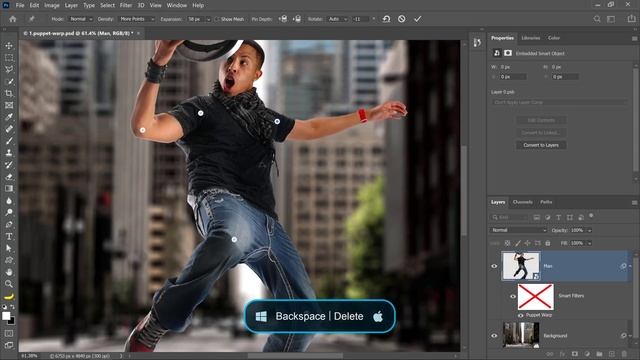
Task: Toggle lock position in Layers panel
Action: [x=527, y=243]
